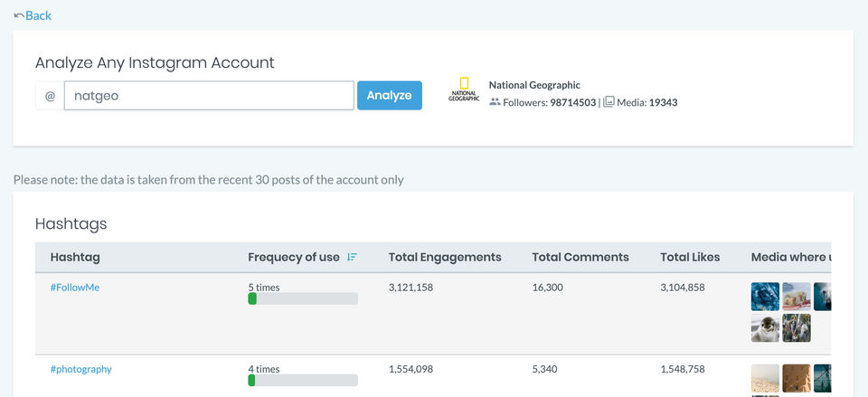Sort by Total Likes column

pos(690,258)
